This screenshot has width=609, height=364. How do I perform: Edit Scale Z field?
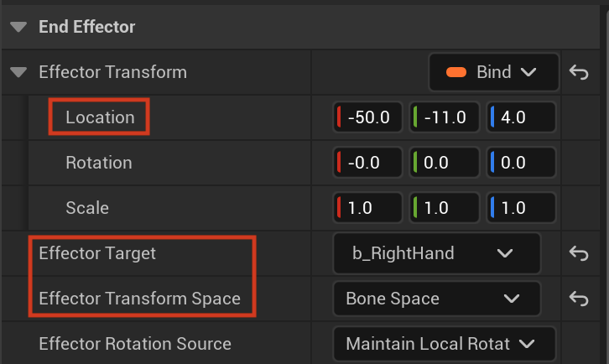pyautogui.click(x=521, y=208)
